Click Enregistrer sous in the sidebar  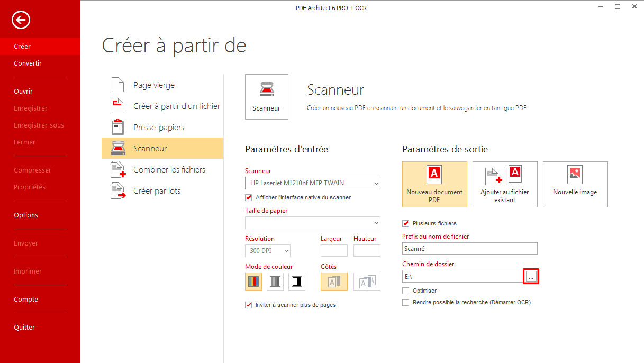(x=39, y=125)
